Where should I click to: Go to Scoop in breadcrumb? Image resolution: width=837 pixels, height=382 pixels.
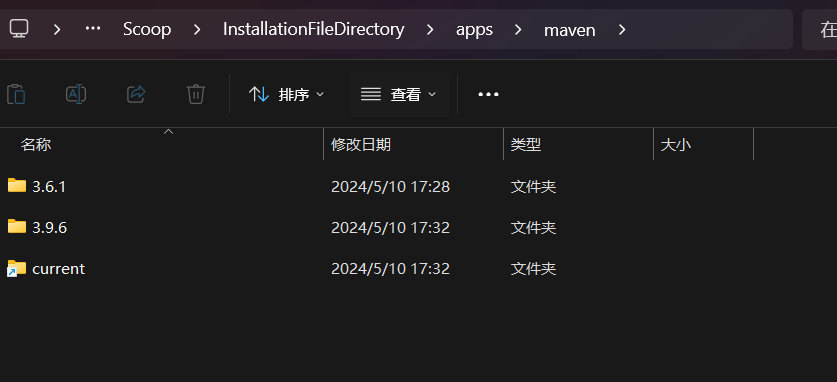(147, 29)
